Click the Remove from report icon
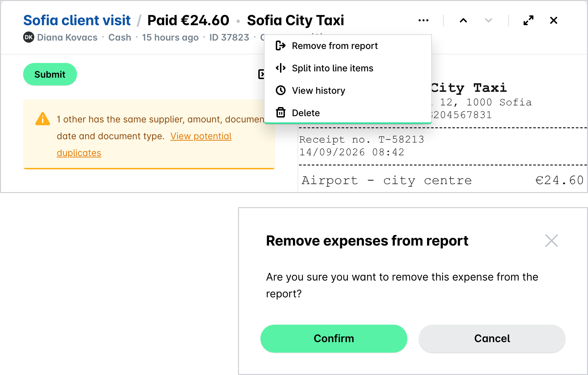The width and height of the screenshot is (588, 375). 281,46
